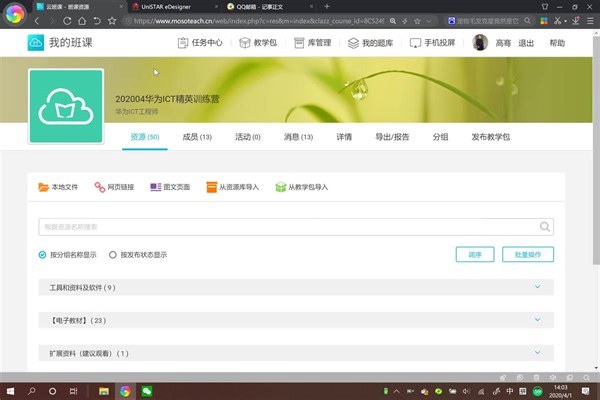Open the browser scissors screenshot tool

point(558,21)
